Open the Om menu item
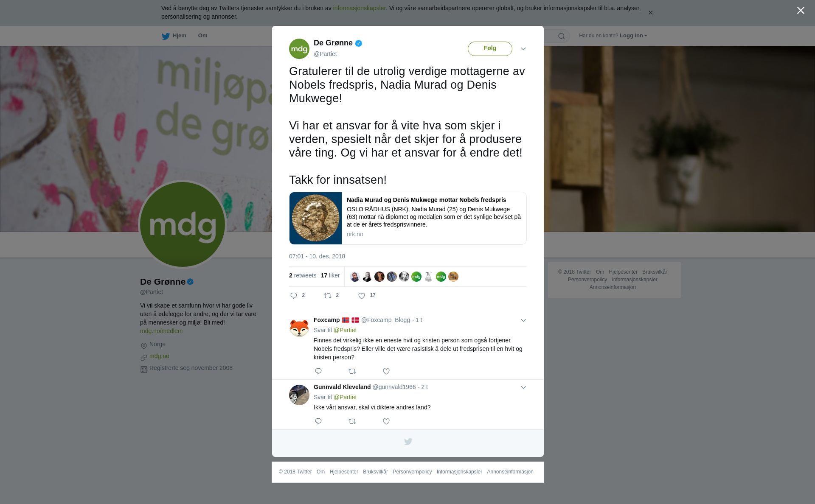The image size is (815, 504). point(202,36)
